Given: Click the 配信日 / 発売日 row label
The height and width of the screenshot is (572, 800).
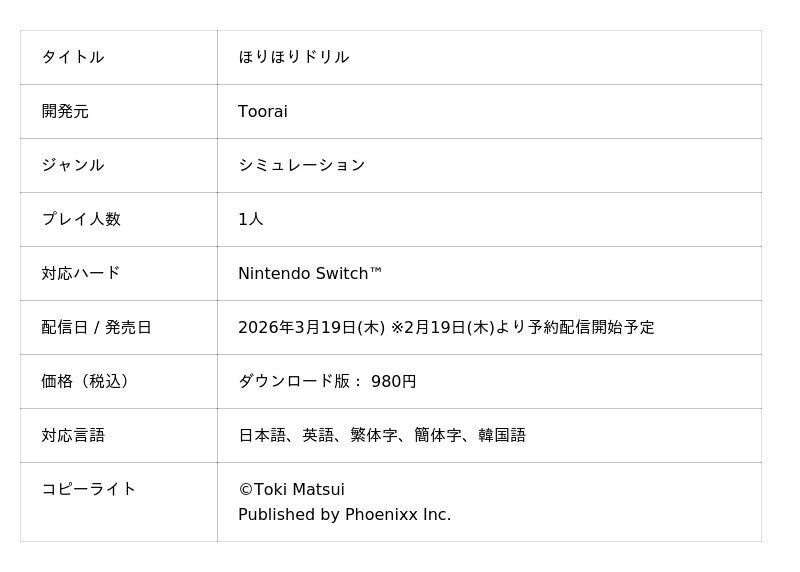Looking at the screenshot, I should coord(96,327).
